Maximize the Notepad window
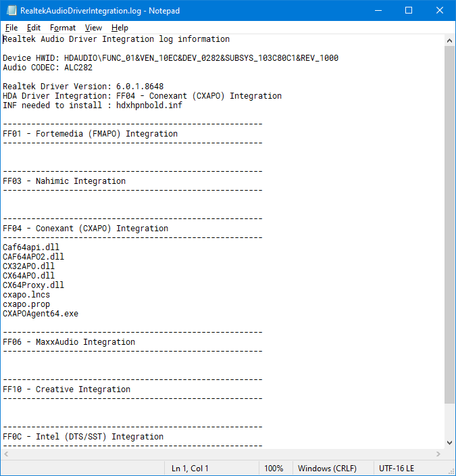This screenshot has width=456, height=476. (409, 10)
